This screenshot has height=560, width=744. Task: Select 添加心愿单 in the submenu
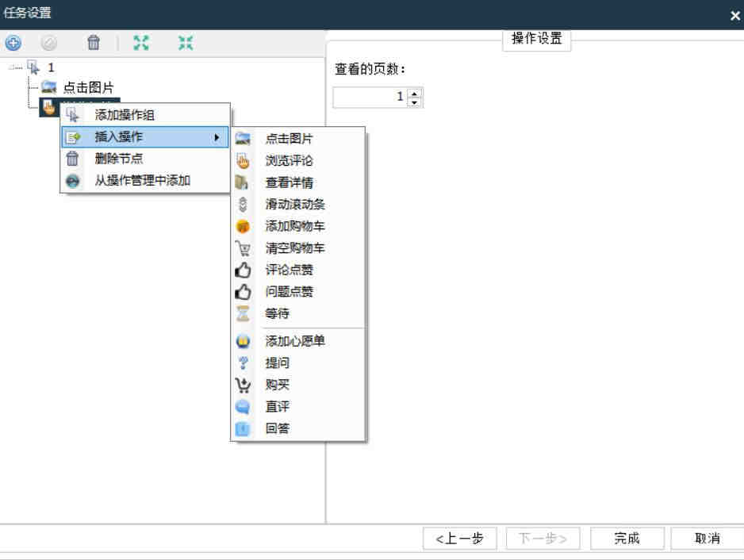pyautogui.click(x=298, y=341)
